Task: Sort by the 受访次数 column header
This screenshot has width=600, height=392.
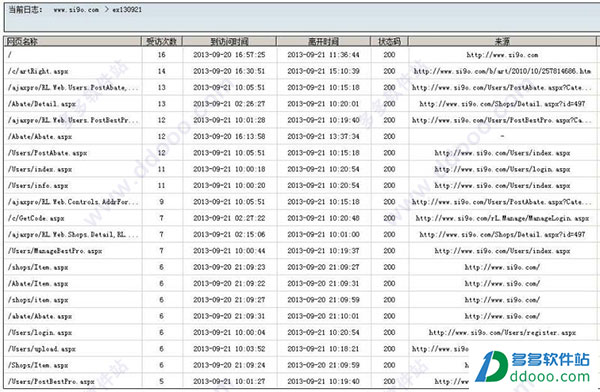Action: pos(162,41)
